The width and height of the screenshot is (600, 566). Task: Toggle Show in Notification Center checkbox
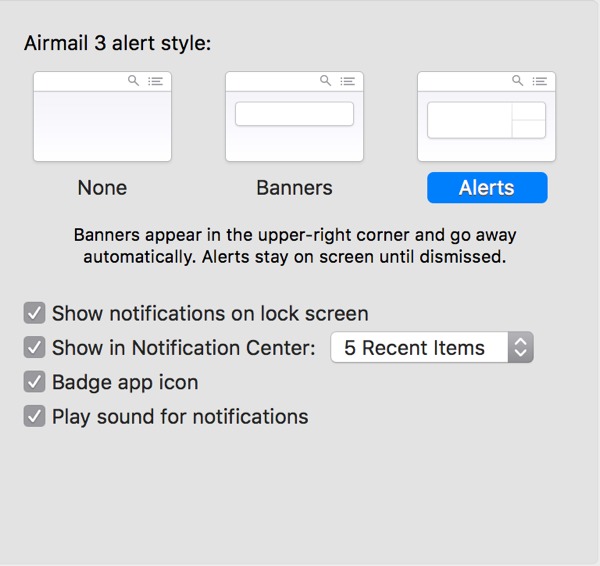[x=34, y=347]
